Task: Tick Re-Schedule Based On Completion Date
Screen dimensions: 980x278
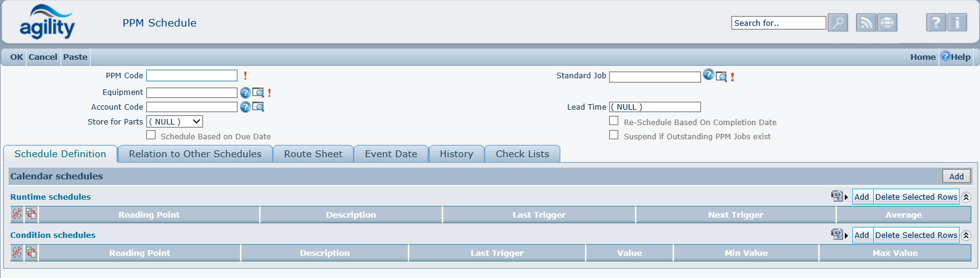Action: point(614,121)
